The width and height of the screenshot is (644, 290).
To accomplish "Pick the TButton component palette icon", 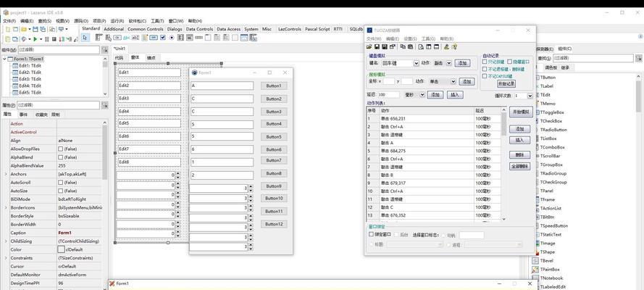I will coord(117,38).
